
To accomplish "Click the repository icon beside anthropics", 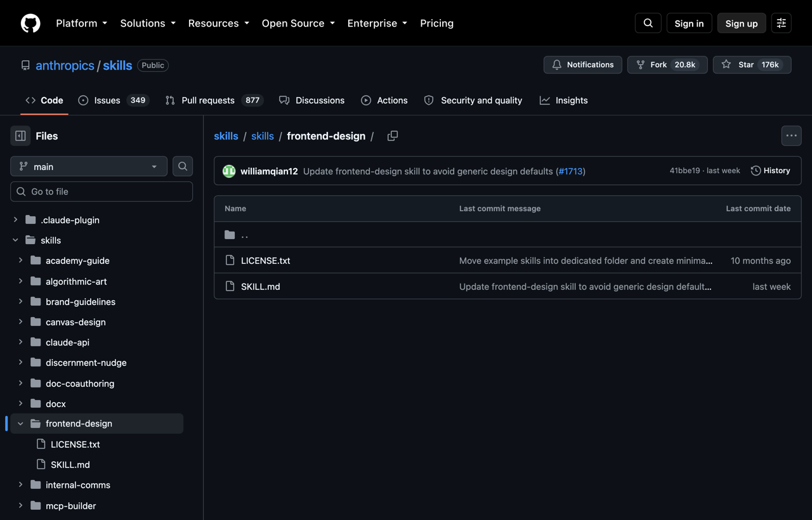I will tap(25, 65).
